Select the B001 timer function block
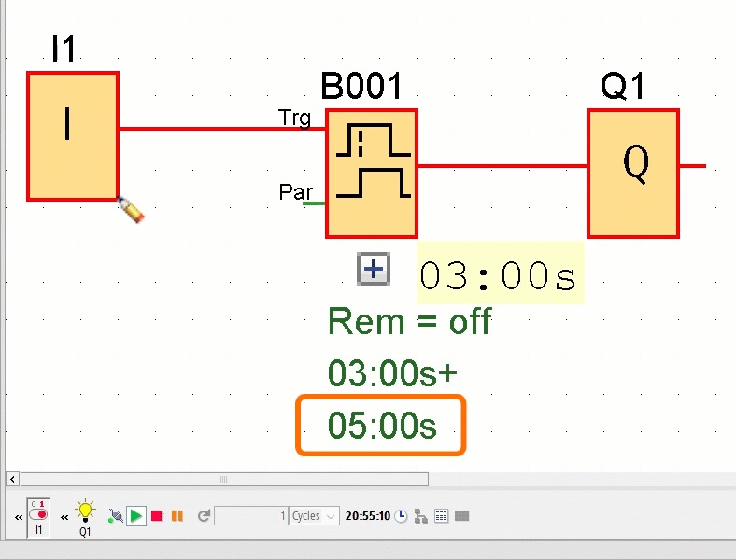736x560 pixels. click(372, 174)
